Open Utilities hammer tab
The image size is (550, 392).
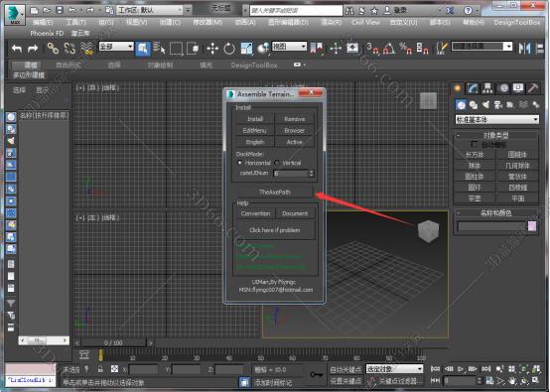[533, 88]
